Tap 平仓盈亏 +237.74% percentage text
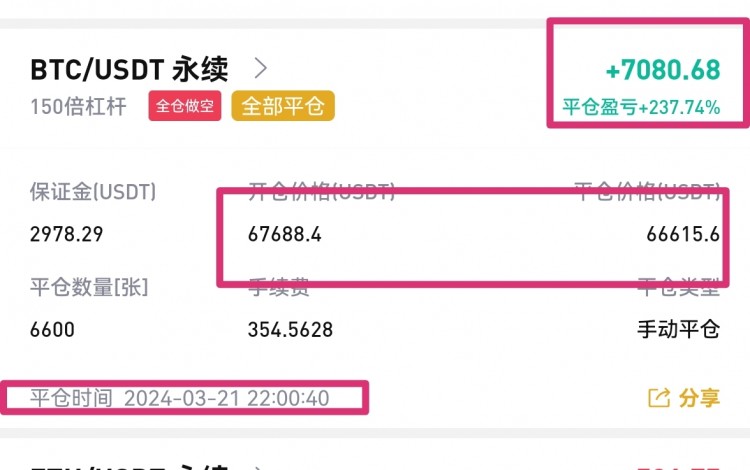 (641, 107)
